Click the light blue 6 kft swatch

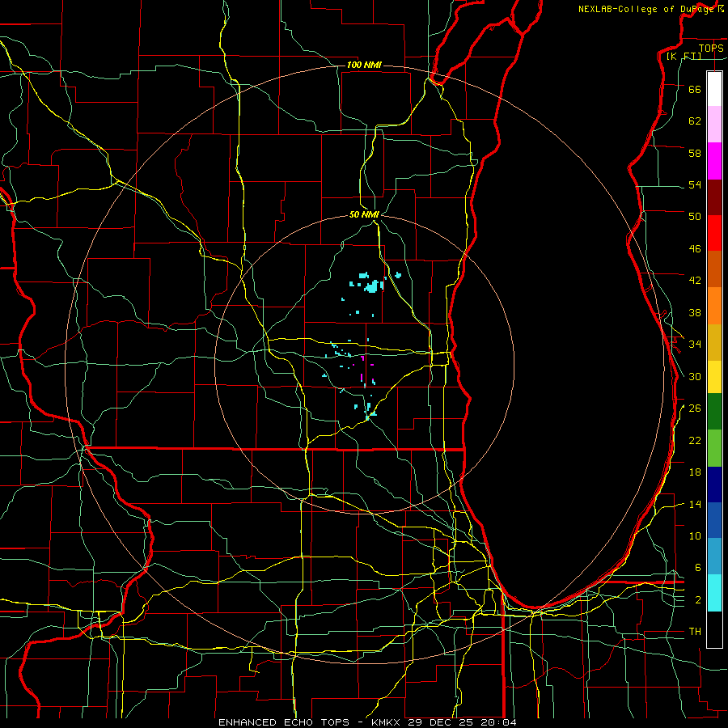click(x=714, y=556)
